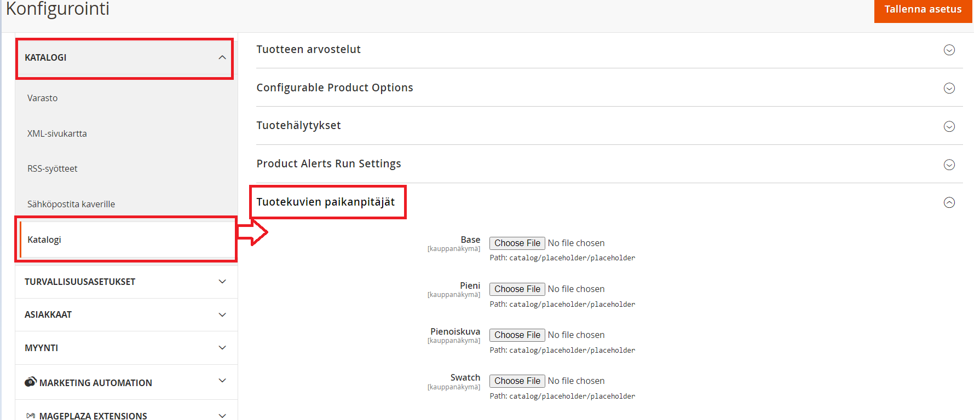Collapse the KATALOGI sidebar group chevron
Viewport: 980px width, 420px height.
[222, 57]
